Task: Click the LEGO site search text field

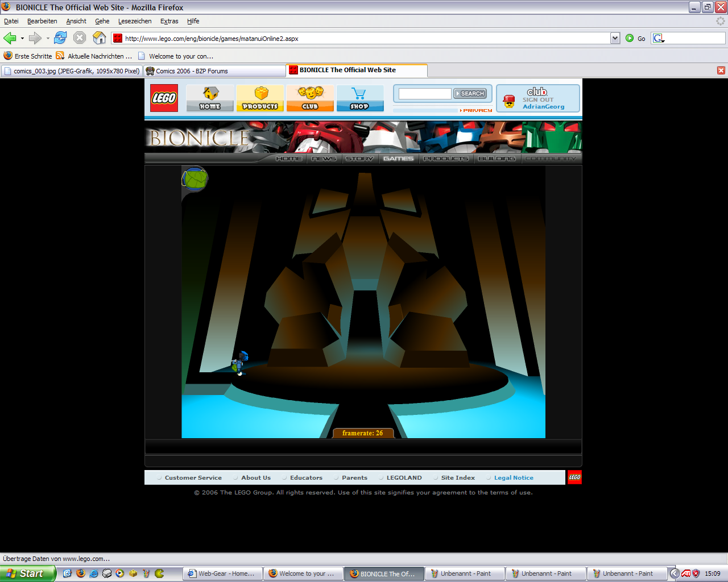Action: click(424, 93)
